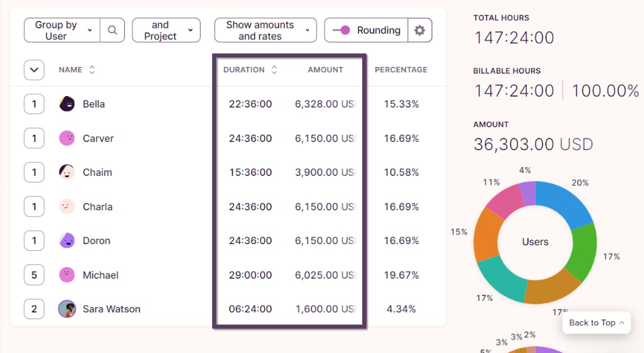
Task: Click the Percentage column header
Action: point(401,70)
